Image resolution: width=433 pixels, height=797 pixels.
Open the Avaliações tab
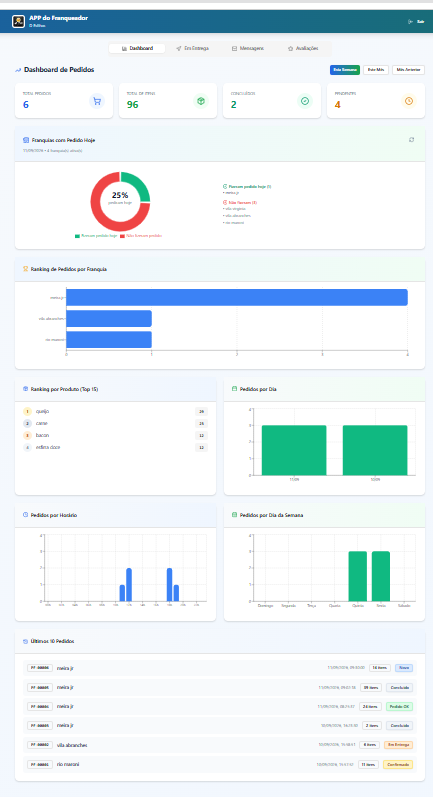point(303,48)
